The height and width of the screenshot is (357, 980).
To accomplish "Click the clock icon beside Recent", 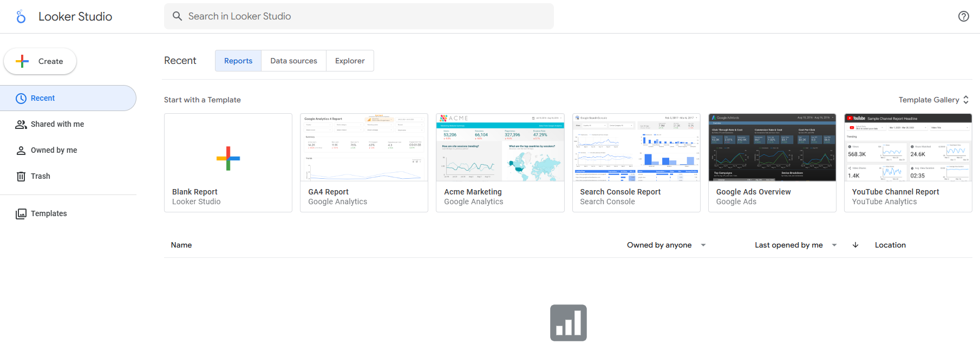I will 21,98.
